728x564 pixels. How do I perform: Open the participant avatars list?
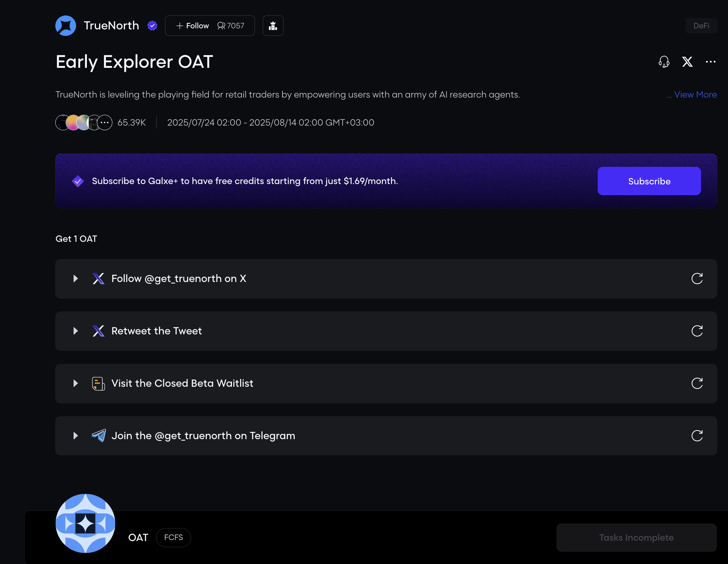coord(84,123)
